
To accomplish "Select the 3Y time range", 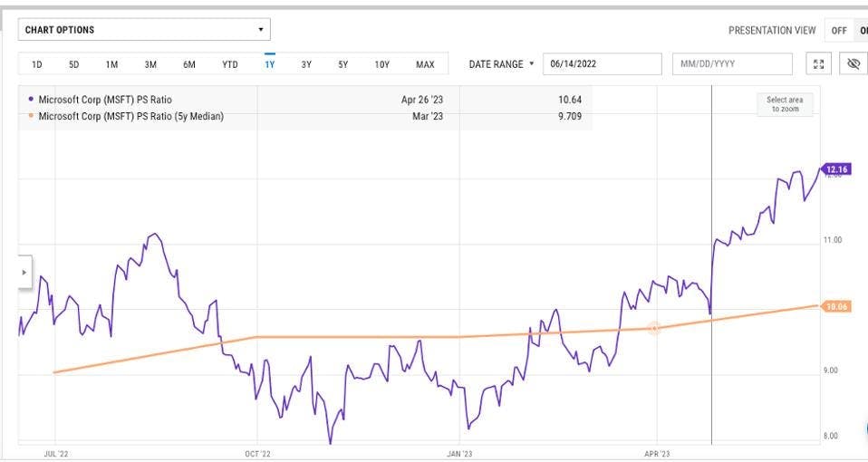I will tap(306, 64).
